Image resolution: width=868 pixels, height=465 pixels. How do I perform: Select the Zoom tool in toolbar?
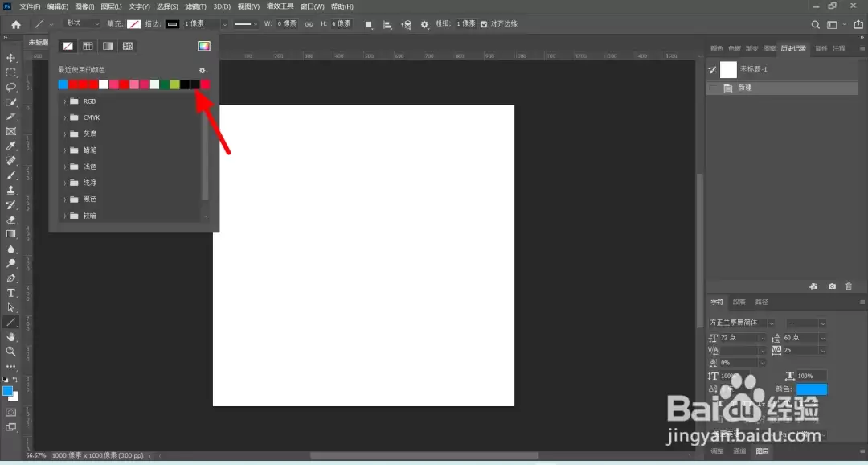(x=10, y=352)
